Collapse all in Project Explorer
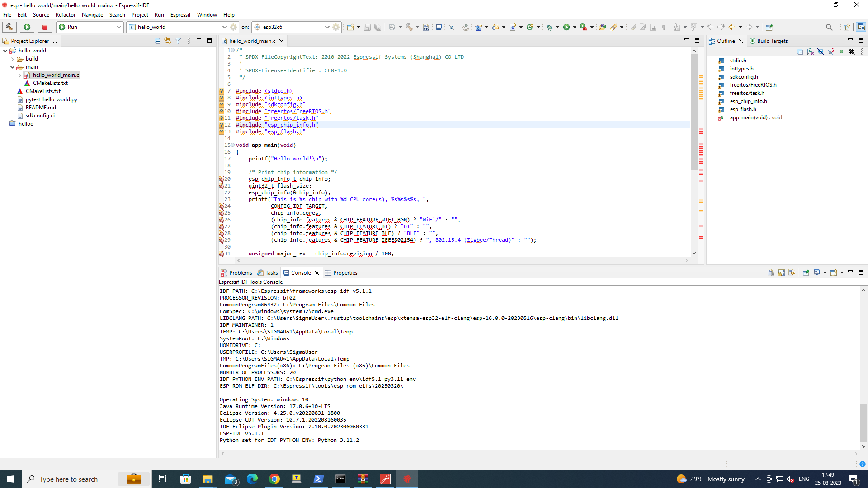868x488 pixels. tap(157, 41)
